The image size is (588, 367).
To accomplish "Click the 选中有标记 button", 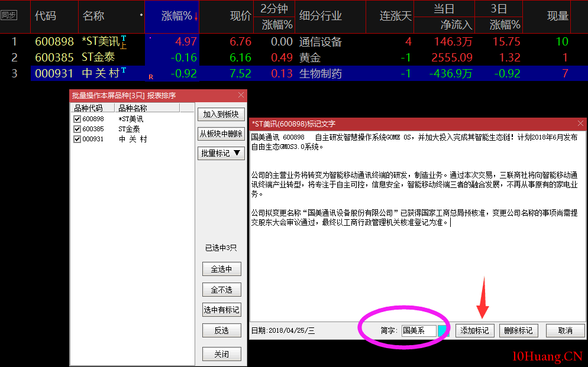I will coord(221,310).
